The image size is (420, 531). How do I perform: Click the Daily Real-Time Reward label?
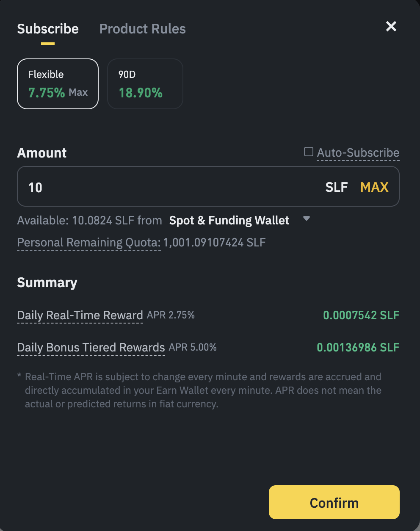pyautogui.click(x=80, y=315)
